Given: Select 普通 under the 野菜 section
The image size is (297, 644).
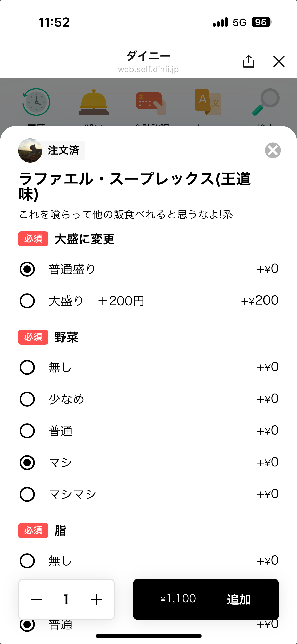Looking at the screenshot, I should coord(27,431).
